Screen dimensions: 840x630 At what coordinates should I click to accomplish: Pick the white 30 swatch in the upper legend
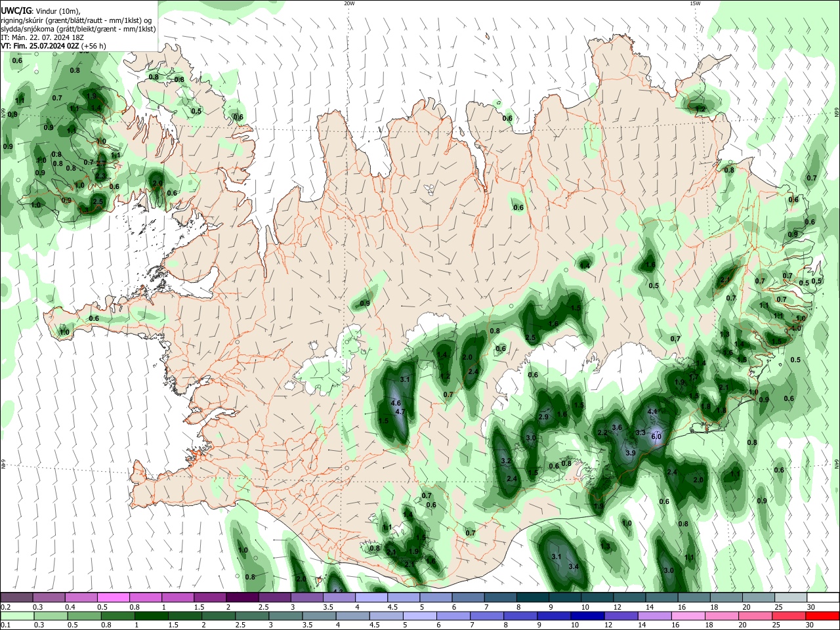(822, 598)
